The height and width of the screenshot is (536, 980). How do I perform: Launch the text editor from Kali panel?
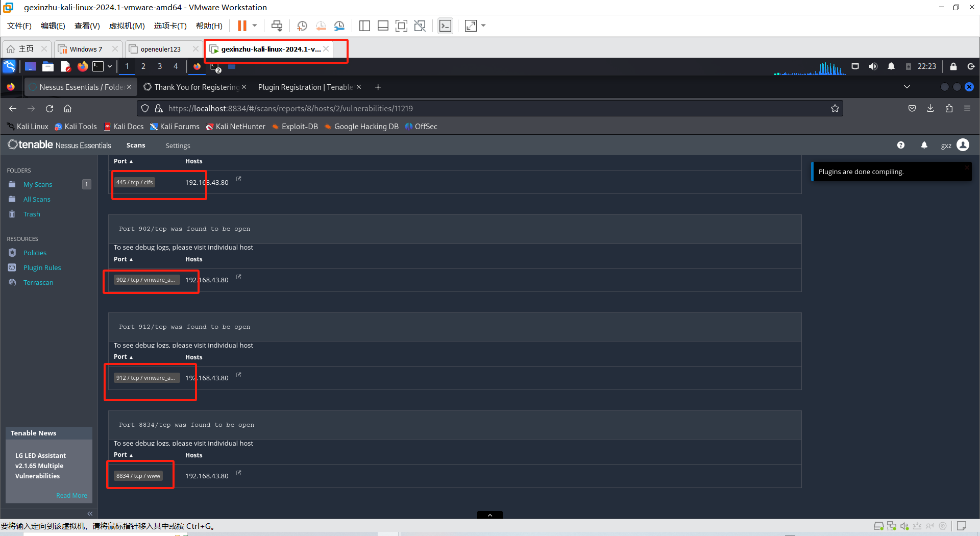(65, 66)
